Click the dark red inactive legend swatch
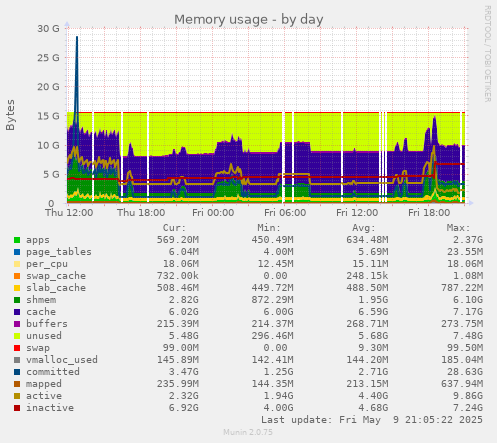The image size is (497, 443). pyautogui.click(x=17, y=408)
